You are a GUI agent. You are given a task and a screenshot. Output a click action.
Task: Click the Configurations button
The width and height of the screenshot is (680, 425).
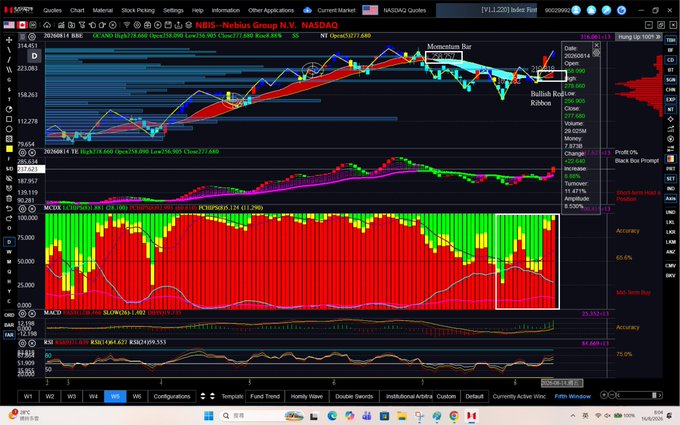click(172, 396)
